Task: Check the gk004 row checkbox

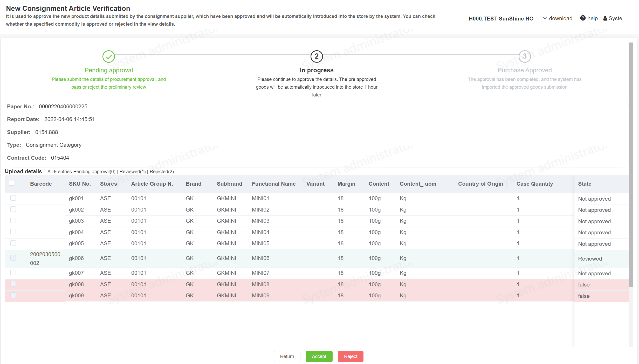Action: pyautogui.click(x=13, y=232)
